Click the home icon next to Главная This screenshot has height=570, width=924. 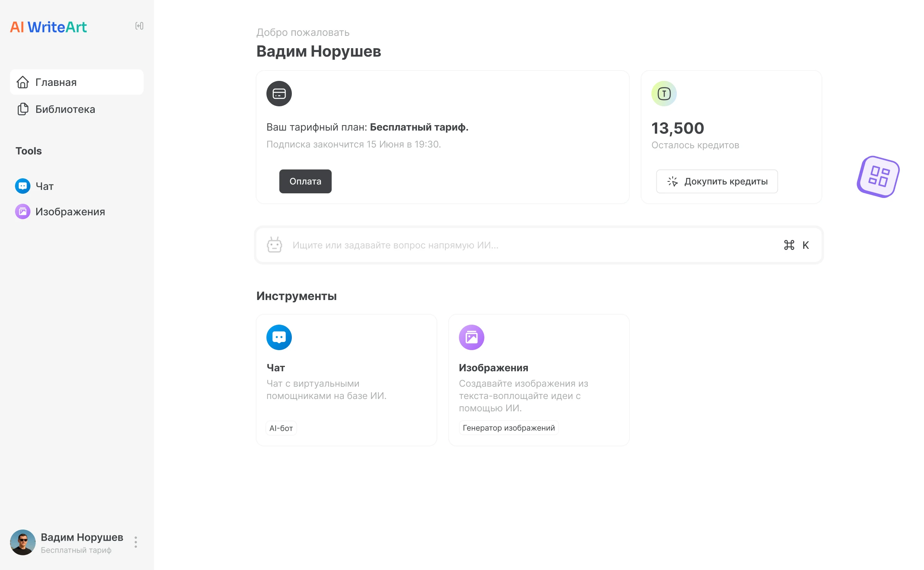[23, 82]
